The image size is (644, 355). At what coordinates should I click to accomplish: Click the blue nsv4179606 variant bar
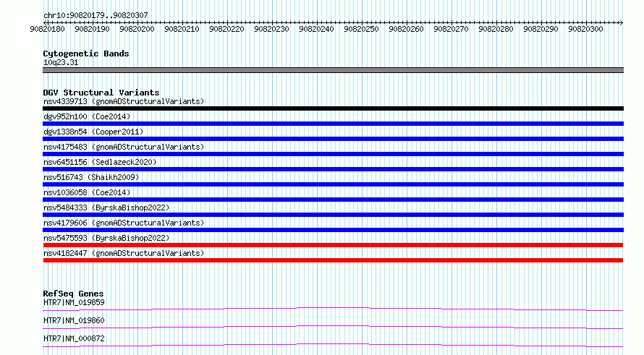coord(333,230)
